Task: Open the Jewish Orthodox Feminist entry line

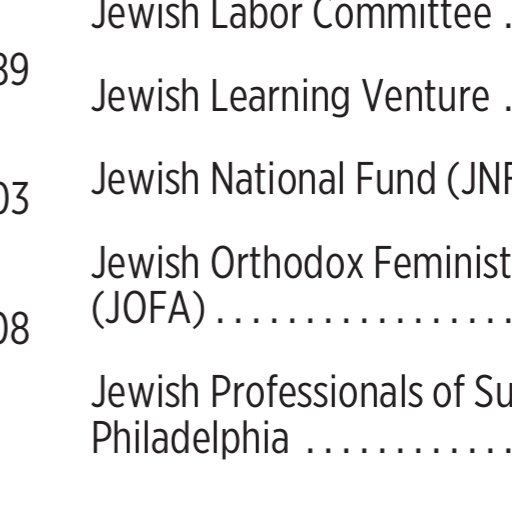Action: [302, 262]
